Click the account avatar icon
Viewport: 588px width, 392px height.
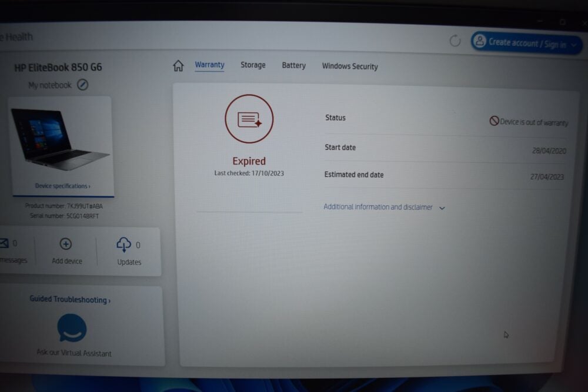[x=480, y=41]
